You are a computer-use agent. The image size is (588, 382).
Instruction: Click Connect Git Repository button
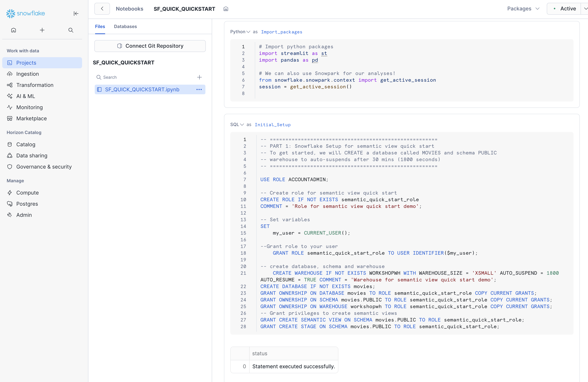click(150, 46)
